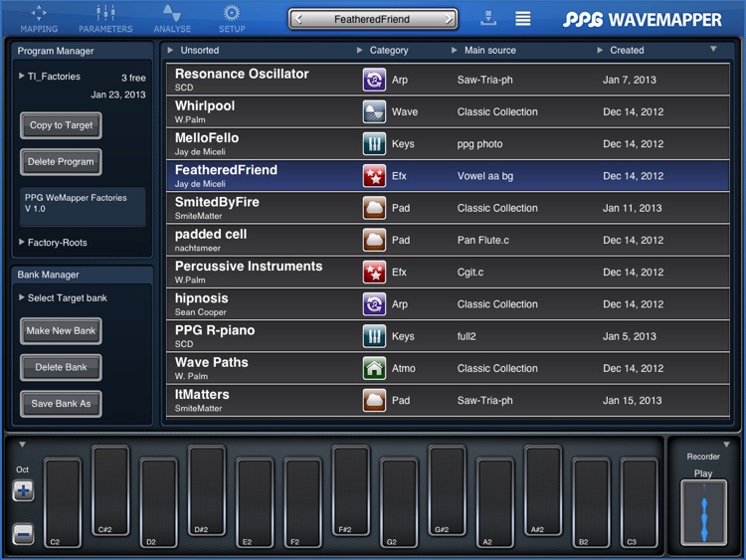Select the Whirlpool program

click(448, 111)
